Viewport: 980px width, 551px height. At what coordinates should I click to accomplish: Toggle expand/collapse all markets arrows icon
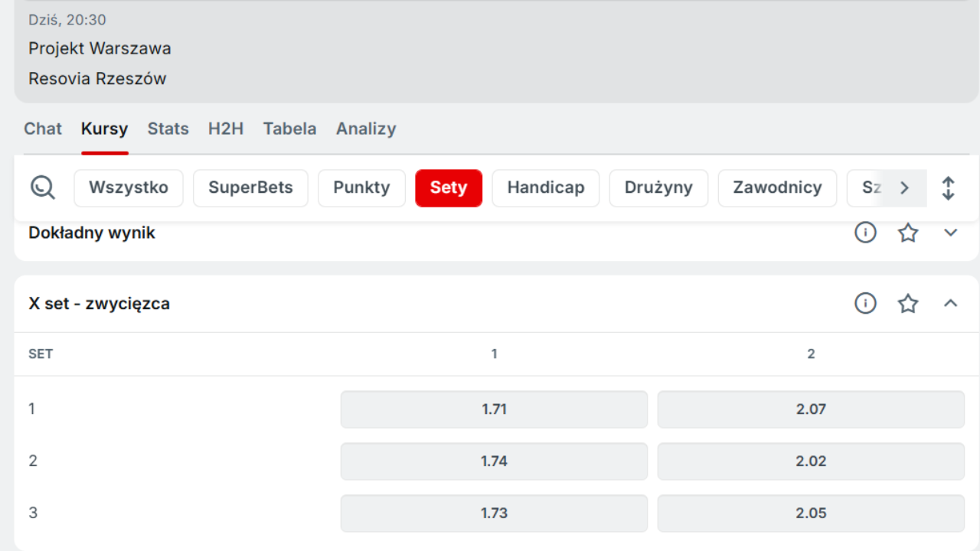tap(948, 188)
